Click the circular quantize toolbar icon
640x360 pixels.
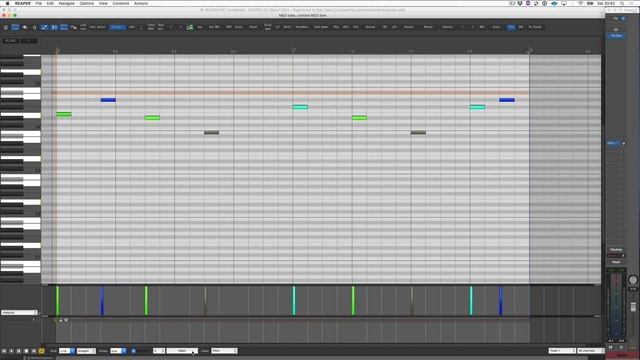(x=34, y=27)
